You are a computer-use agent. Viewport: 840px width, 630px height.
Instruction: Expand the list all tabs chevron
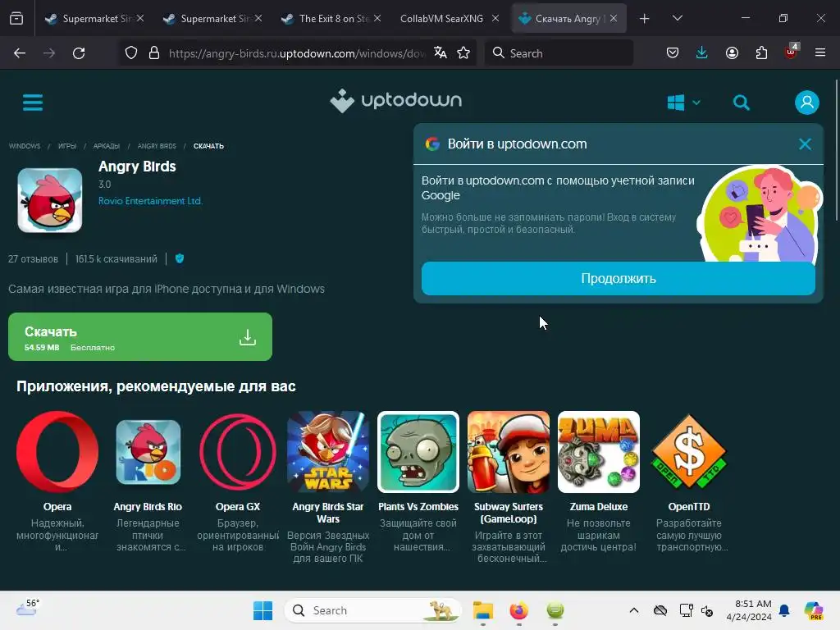pyautogui.click(x=677, y=18)
